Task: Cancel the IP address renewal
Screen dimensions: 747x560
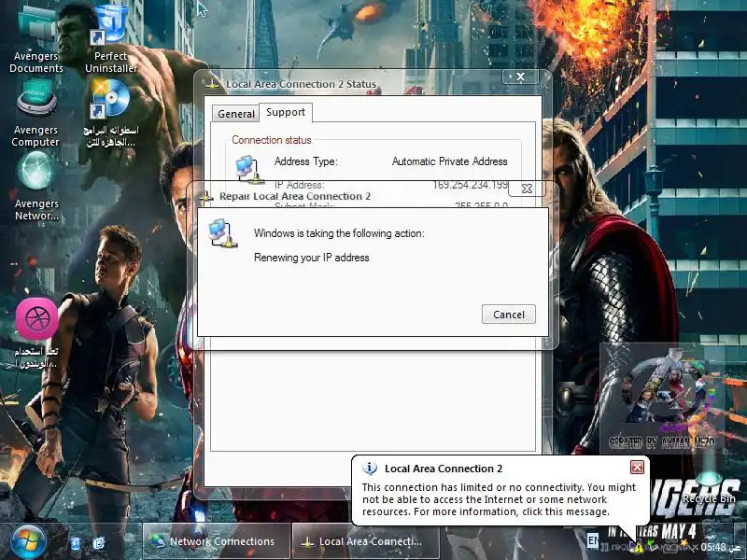Action: click(508, 315)
